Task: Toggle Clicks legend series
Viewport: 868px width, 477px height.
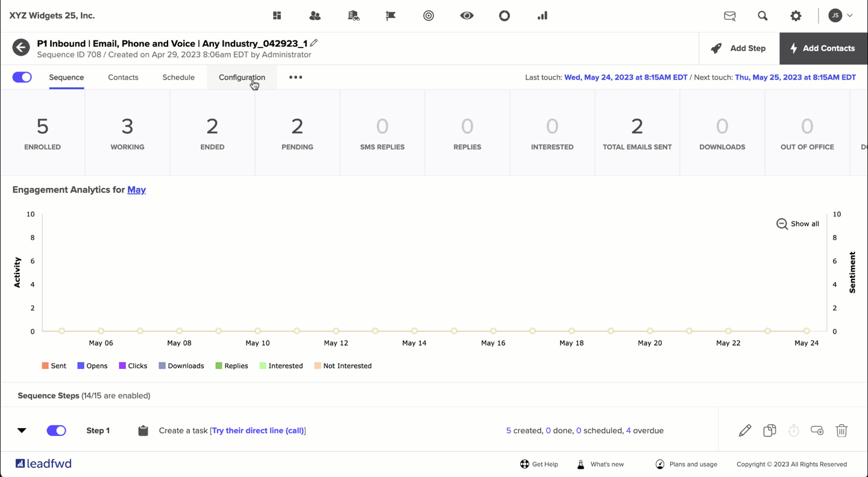Action: pos(133,366)
